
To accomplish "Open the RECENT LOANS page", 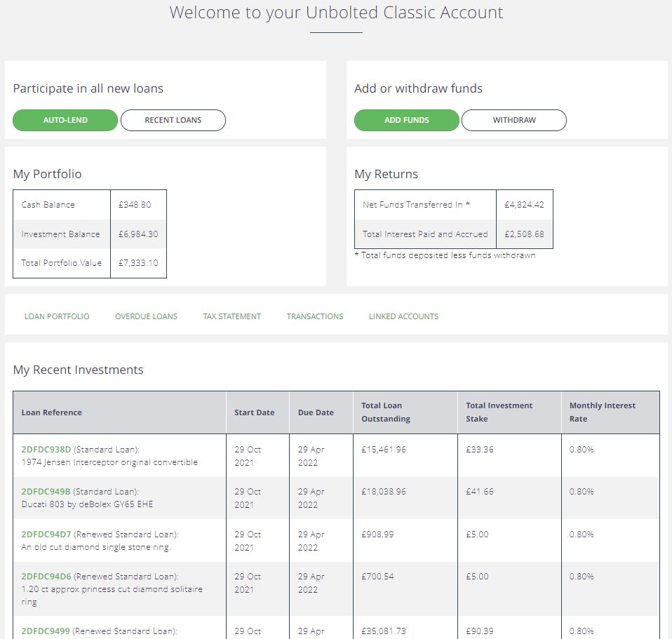I will pos(173,120).
